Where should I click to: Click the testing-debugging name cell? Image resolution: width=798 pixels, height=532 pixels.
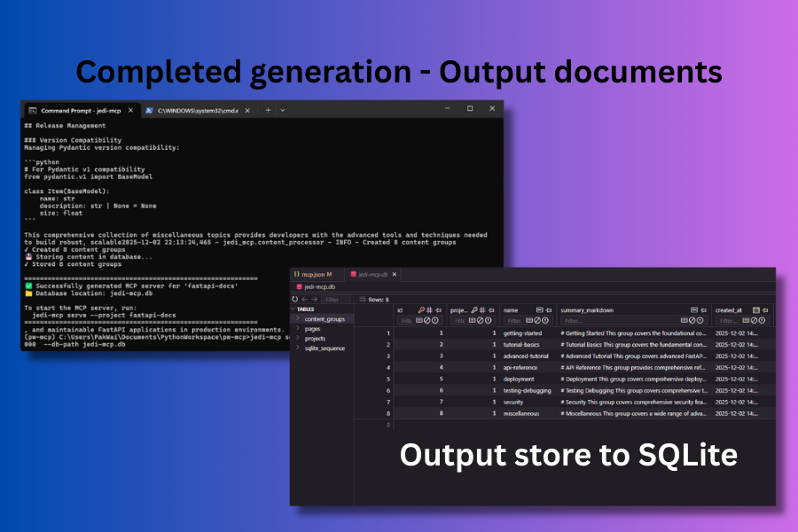[528, 390]
